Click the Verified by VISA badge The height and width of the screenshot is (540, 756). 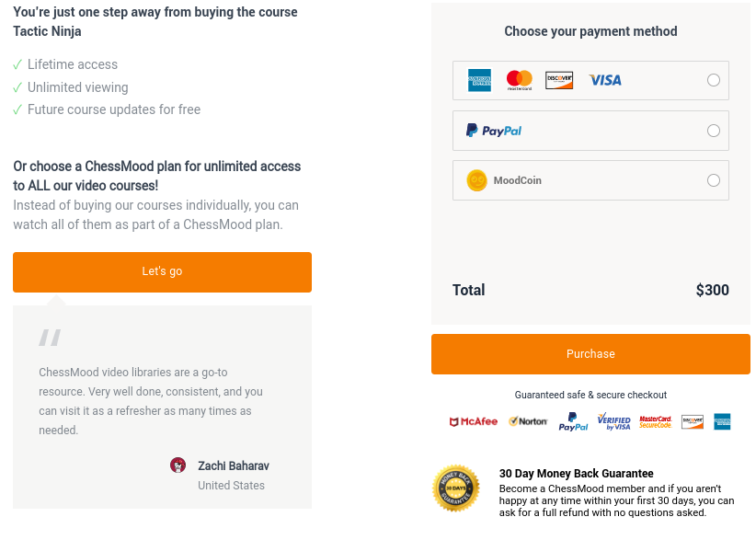click(613, 421)
